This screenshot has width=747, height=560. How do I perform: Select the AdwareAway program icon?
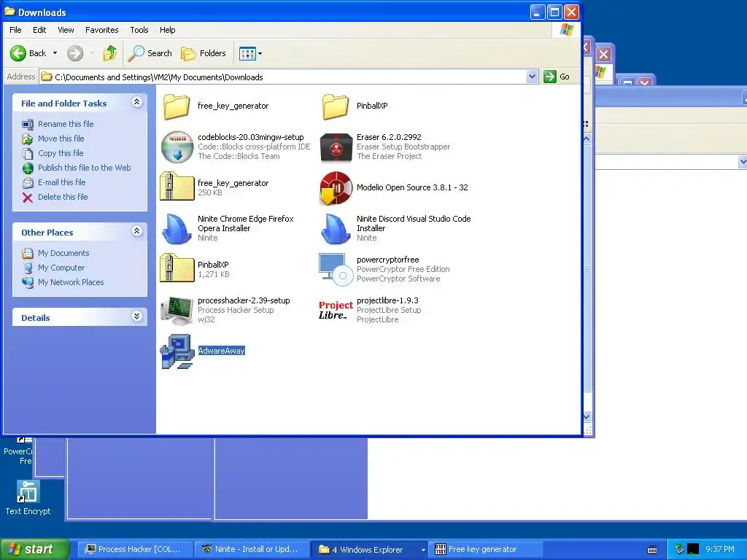(x=177, y=351)
